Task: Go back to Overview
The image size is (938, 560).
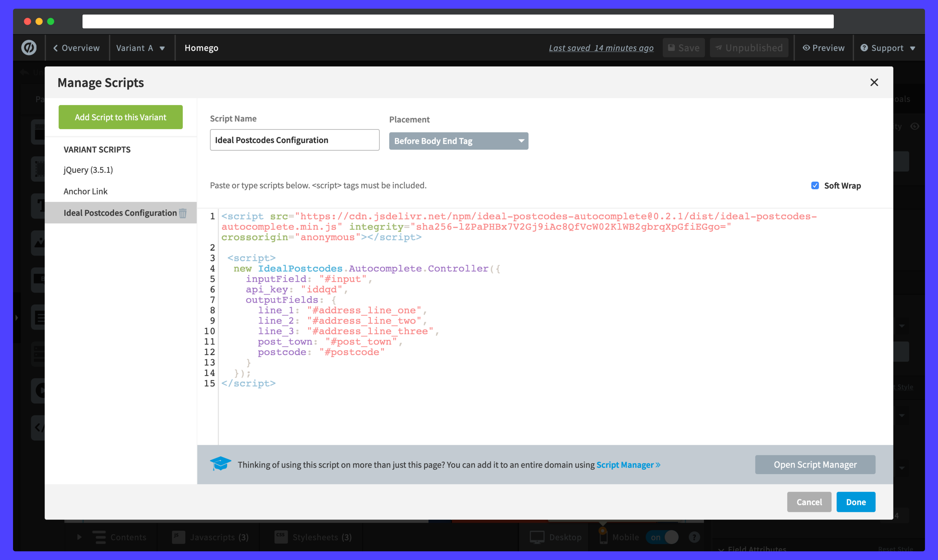Action: (x=77, y=48)
